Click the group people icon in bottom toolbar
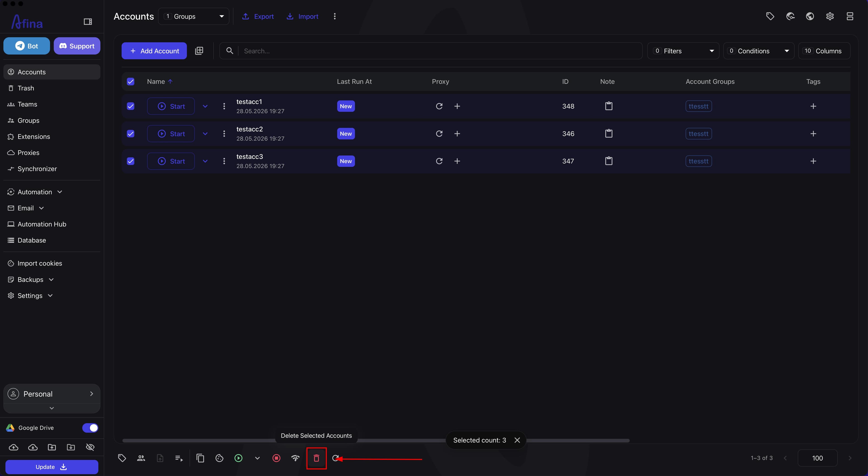The width and height of the screenshot is (868, 476). coord(141,458)
